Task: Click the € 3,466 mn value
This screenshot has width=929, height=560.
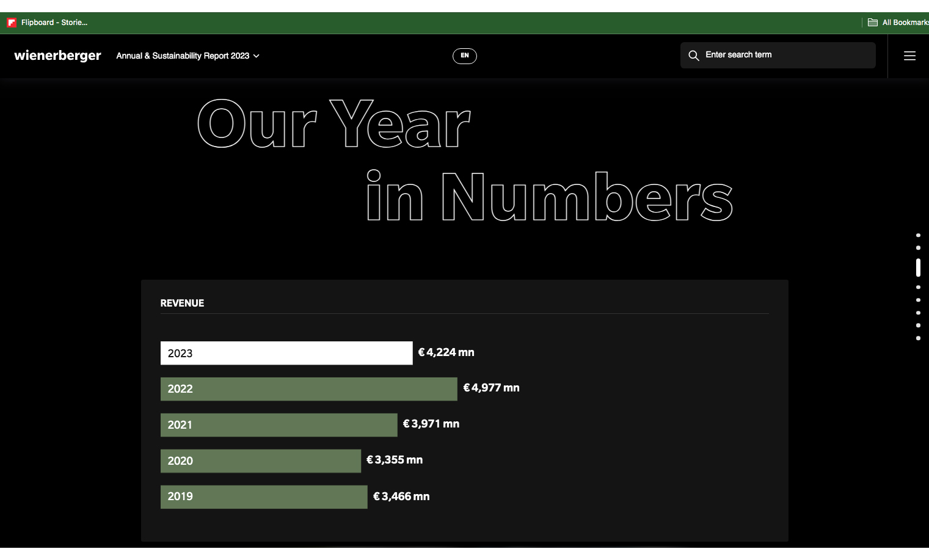Action: point(401,496)
